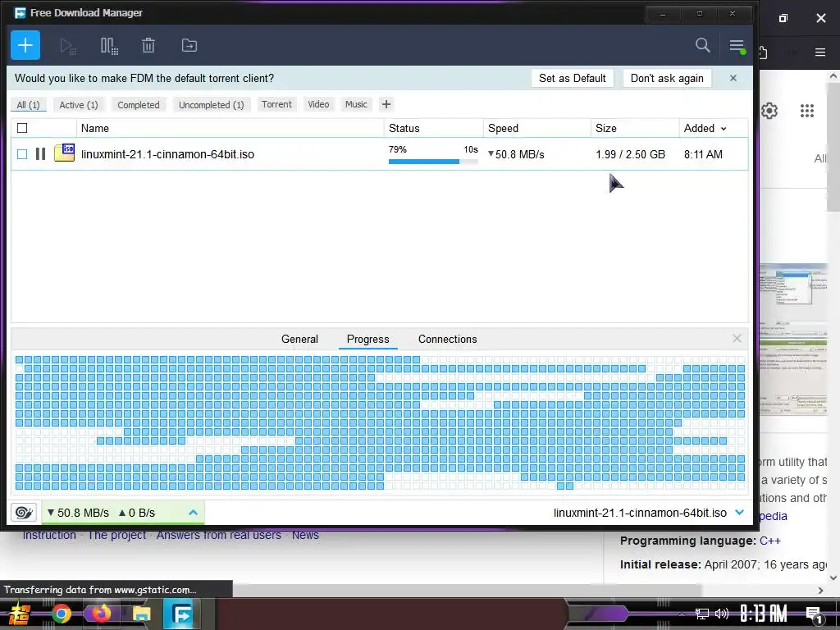Sort by the Speed column header
This screenshot has width=840, height=630.
(537, 128)
